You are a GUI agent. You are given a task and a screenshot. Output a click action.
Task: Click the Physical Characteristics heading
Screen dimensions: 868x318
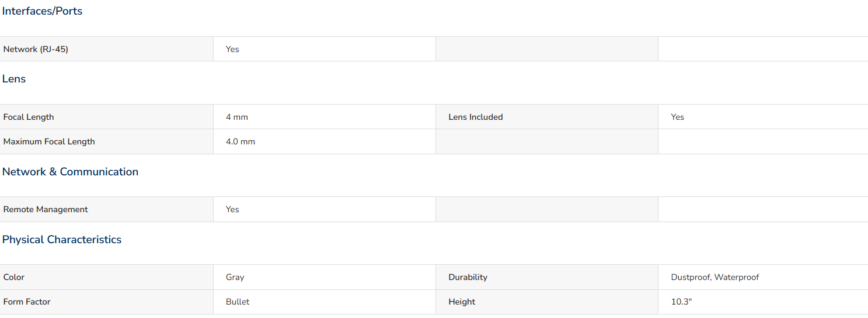[62, 240]
